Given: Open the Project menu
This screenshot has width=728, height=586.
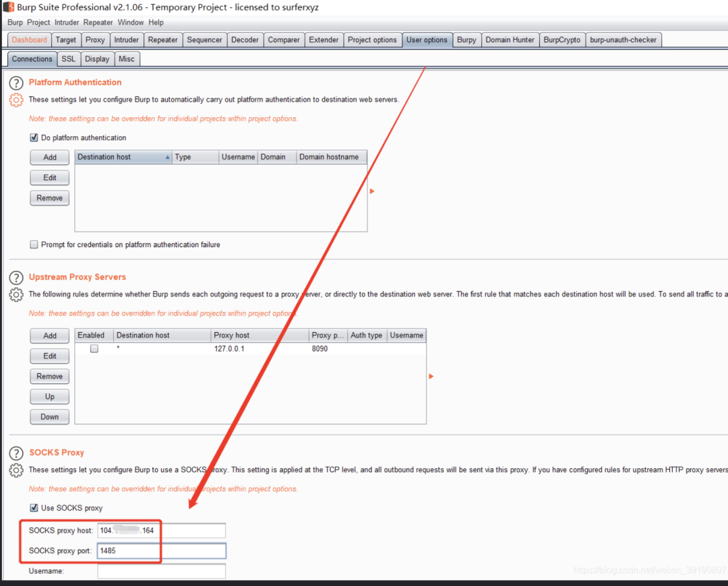Looking at the screenshot, I should tap(38, 22).
